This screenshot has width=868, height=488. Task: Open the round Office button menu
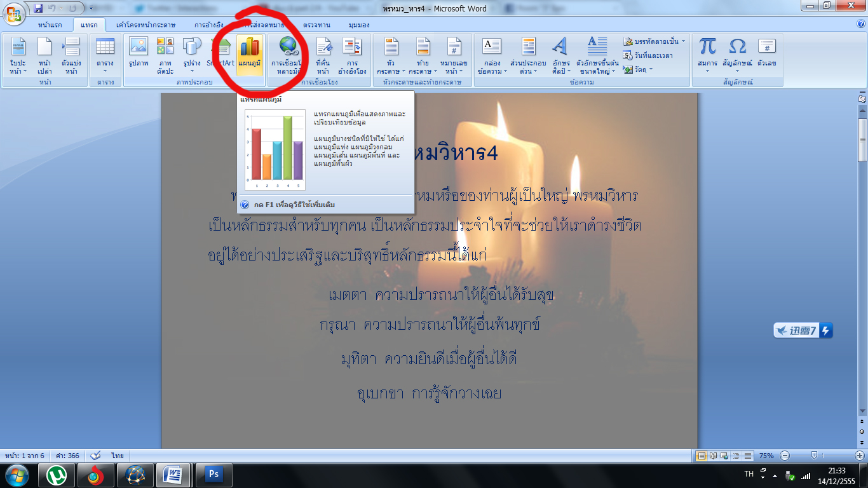[x=13, y=13]
